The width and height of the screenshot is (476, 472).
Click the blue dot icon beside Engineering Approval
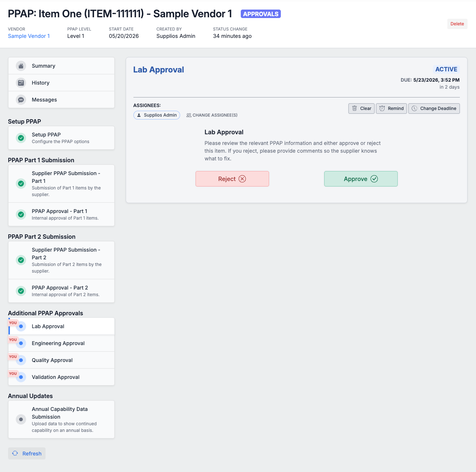click(21, 343)
